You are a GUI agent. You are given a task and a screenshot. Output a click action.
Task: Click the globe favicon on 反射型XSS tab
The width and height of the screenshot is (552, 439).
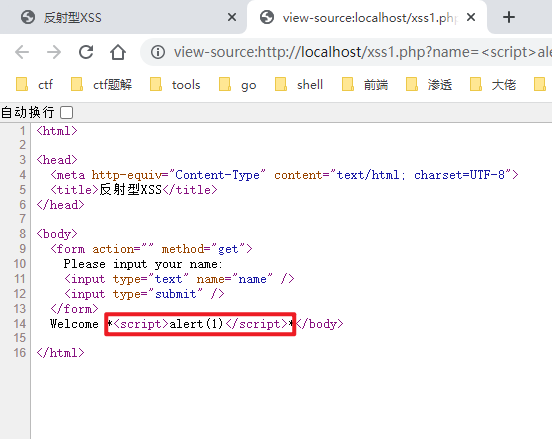[28, 17]
